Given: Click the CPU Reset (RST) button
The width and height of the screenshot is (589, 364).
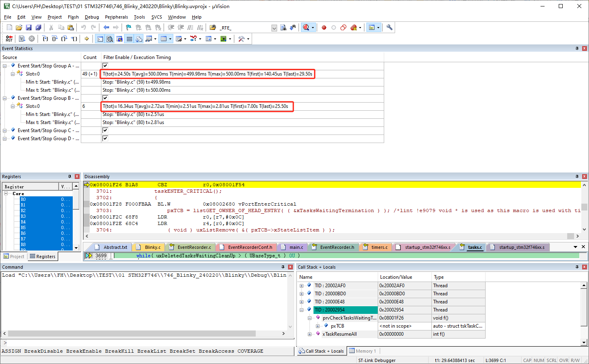Looking at the screenshot, I should [x=9, y=39].
